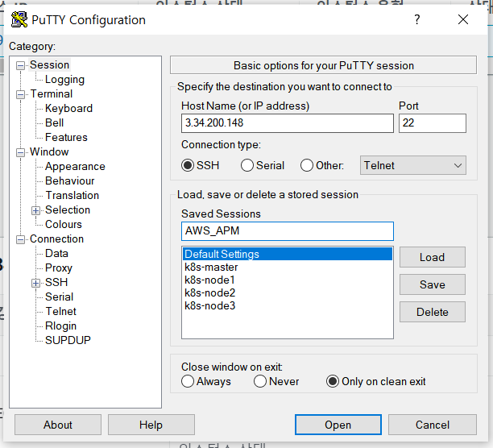Open the Proxy category
The height and width of the screenshot is (448, 493).
pyautogui.click(x=59, y=268)
